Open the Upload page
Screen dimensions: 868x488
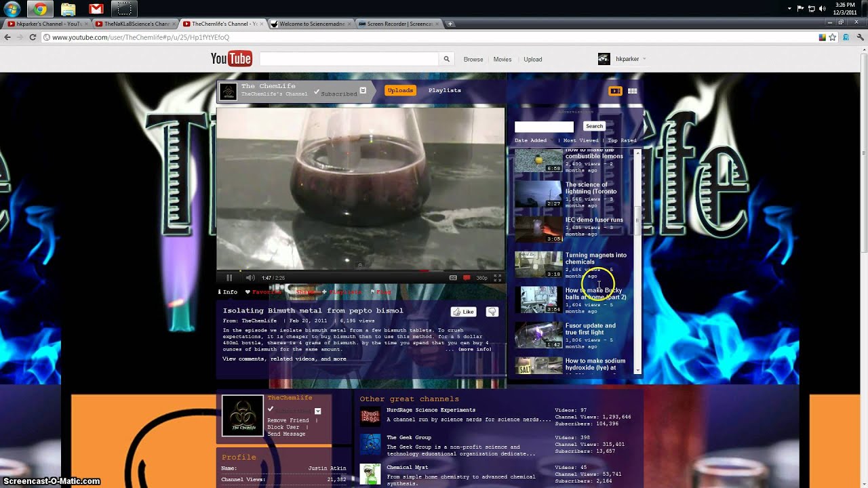pos(533,60)
